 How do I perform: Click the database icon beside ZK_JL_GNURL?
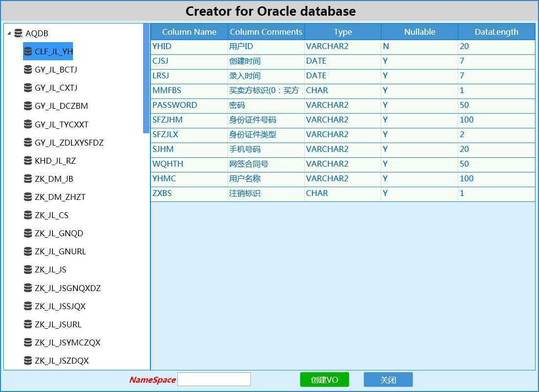[x=28, y=251]
